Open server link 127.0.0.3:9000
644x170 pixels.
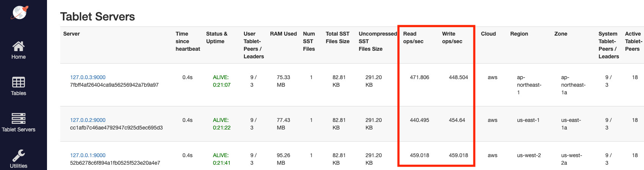point(88,77)
